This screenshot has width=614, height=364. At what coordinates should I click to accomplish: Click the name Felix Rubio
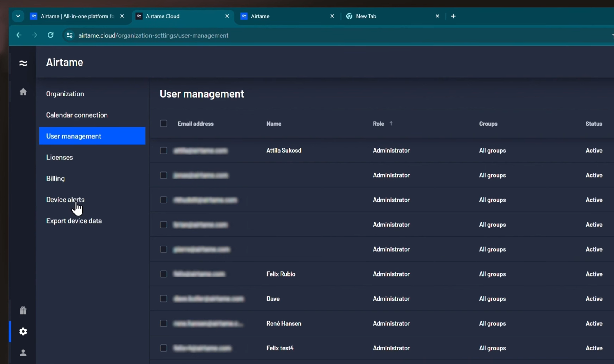(x=281, y=274)
